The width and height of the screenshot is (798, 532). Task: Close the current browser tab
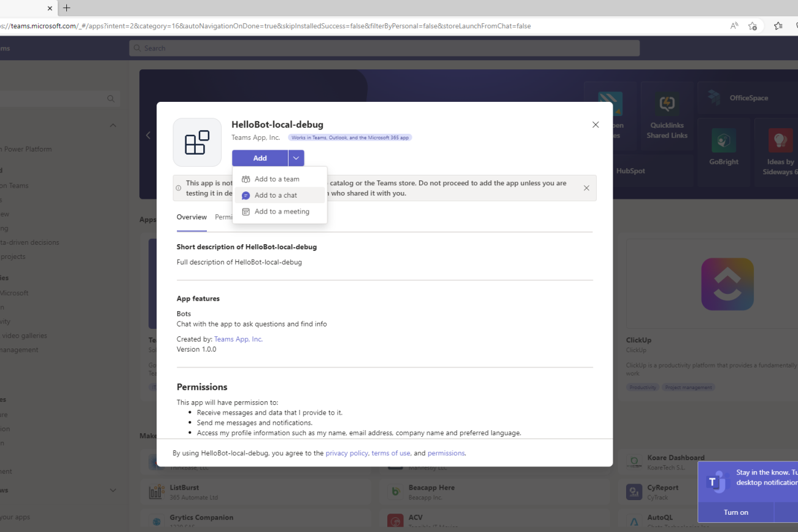coord(50,9)
